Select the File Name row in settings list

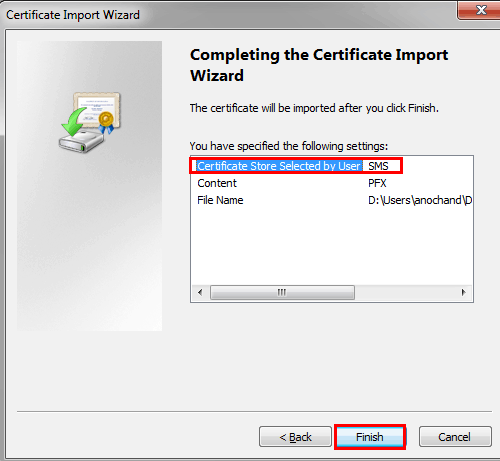(x=332, y=200)
